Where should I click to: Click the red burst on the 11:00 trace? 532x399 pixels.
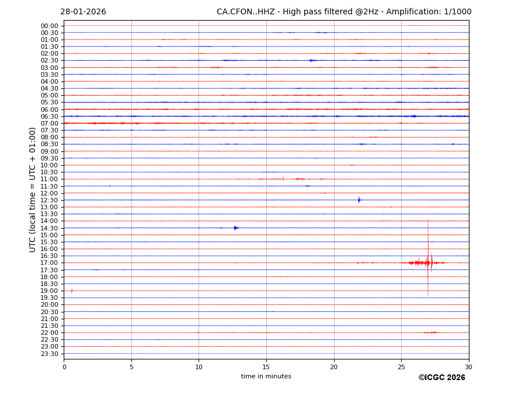click(x=298, y=179)
